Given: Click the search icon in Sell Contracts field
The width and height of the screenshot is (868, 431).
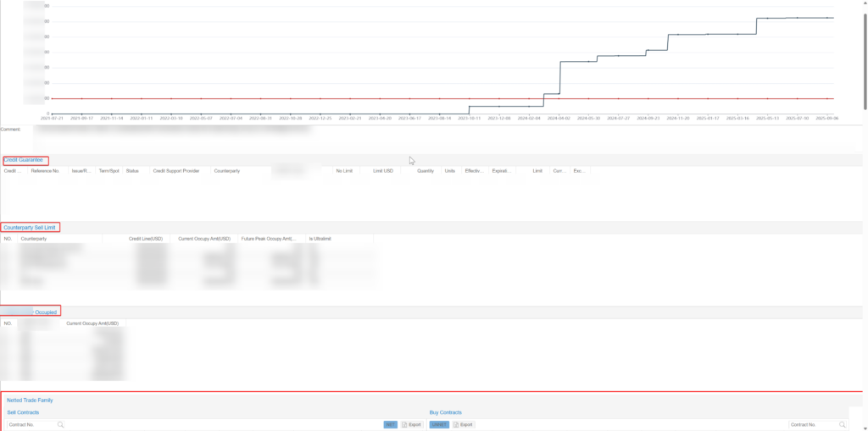Looking at the screenshot, I should tap(61, 424).
